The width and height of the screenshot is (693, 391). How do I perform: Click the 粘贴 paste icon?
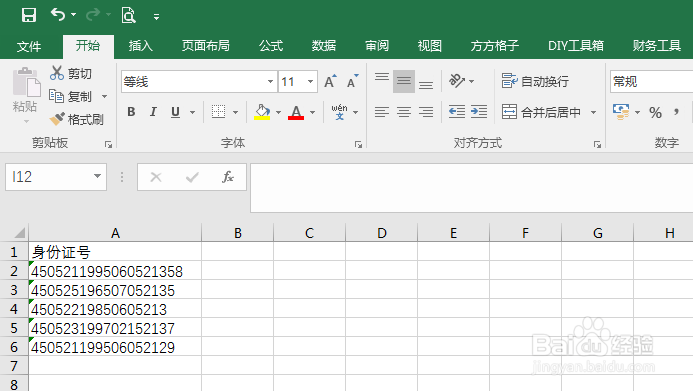tap(26, 82)
